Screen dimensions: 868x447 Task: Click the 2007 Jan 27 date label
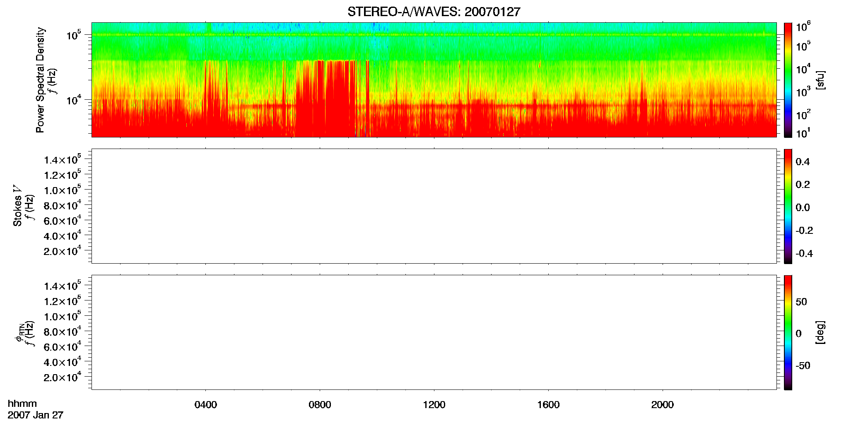pos(36,415)
